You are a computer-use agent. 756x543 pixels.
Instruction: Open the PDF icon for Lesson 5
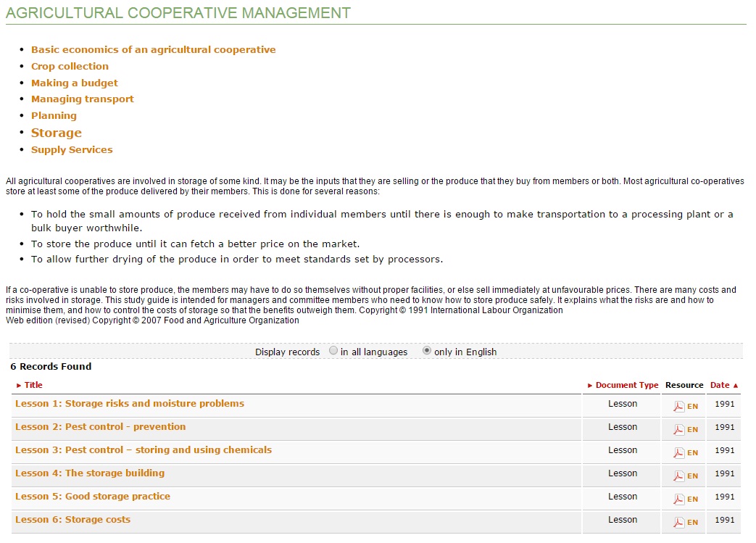[x=679, y=500]
